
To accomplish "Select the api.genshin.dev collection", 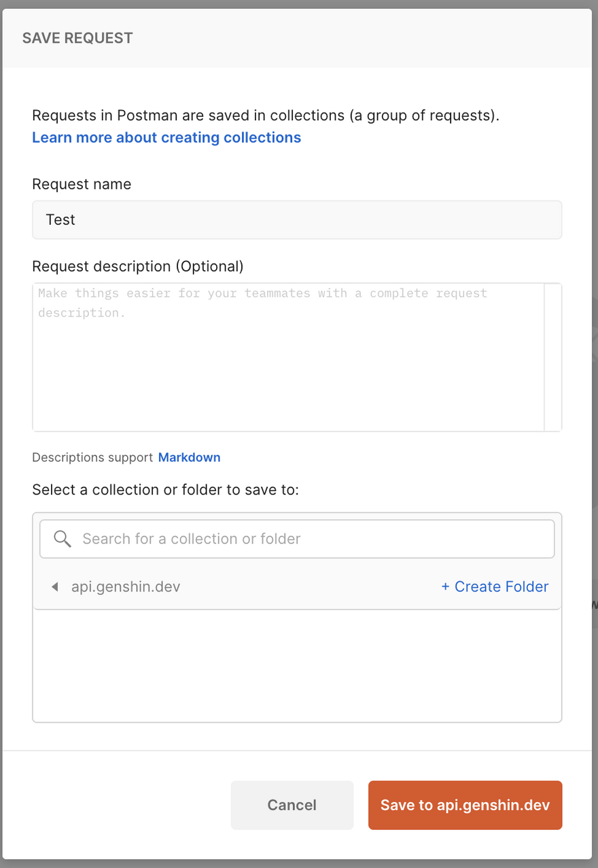I will tap(126, 587).
